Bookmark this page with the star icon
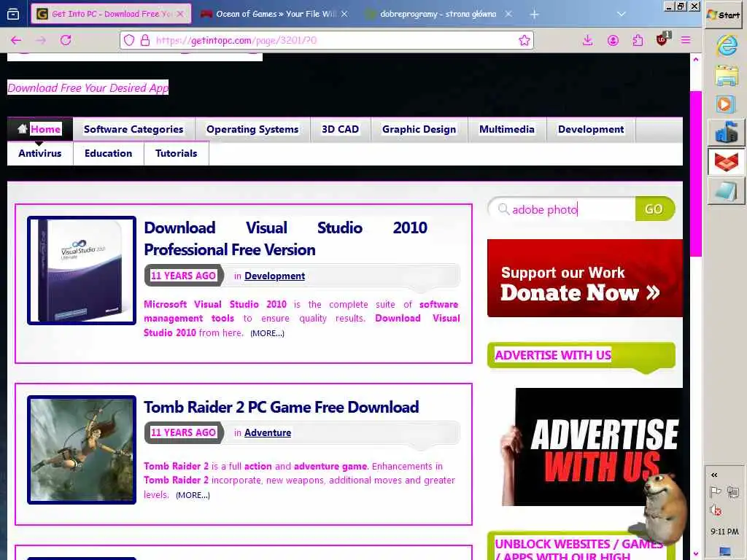The height and width of the screenshot is (560, 747). 524,41
